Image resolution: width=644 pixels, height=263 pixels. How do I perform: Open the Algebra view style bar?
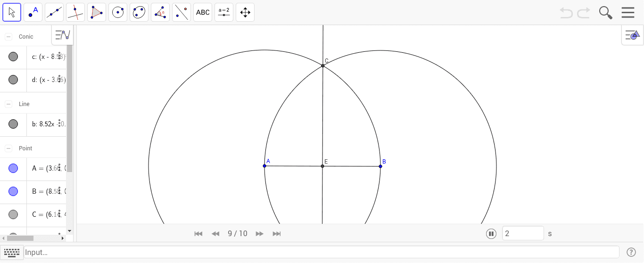point(62,35)
